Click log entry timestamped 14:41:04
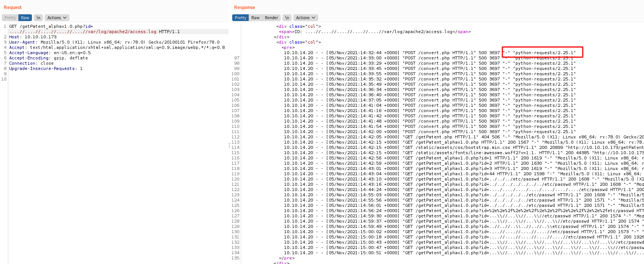Image resolution: width=644 pixels, height=264 pixels. [429, 105]
